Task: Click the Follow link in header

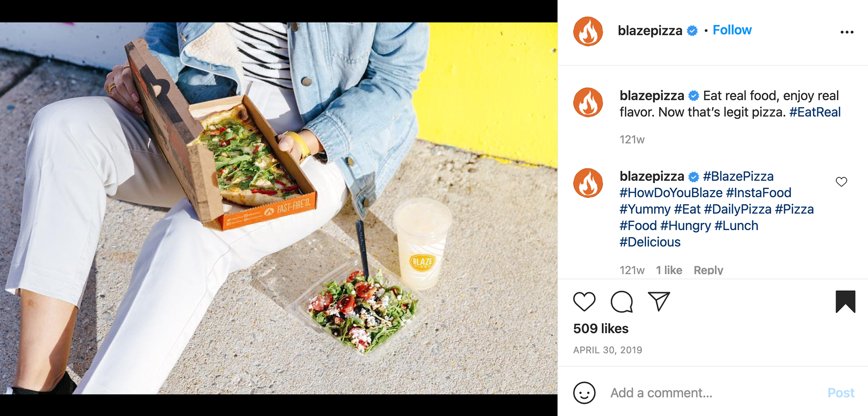Action: click(x=732, y=30)
